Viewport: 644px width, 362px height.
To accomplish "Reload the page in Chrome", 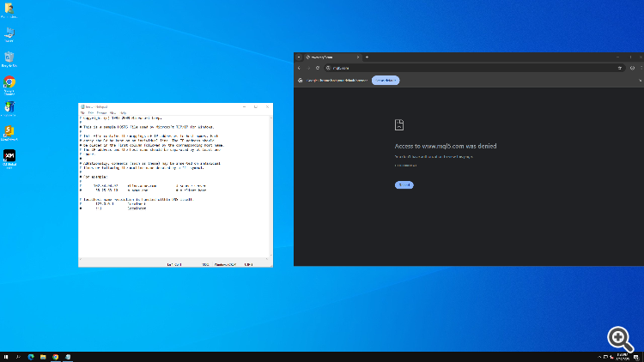I will 318,68.
